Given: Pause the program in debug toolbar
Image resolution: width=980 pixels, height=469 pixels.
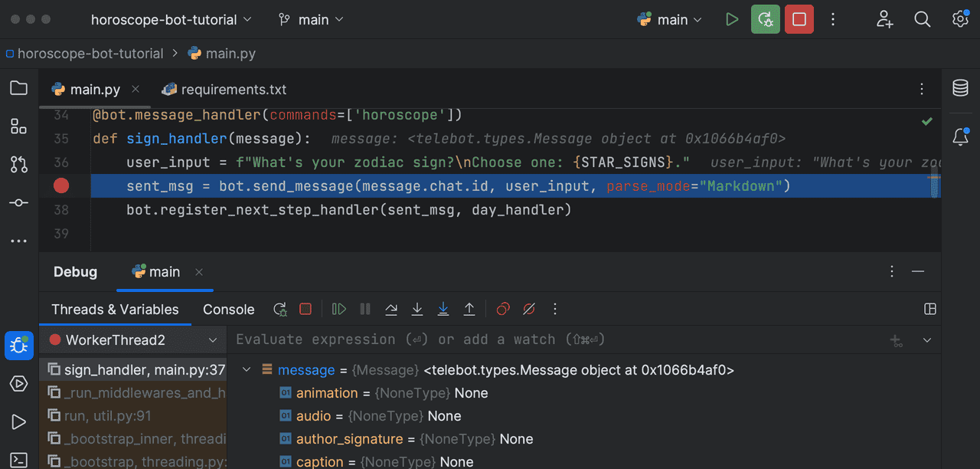Looking at the screenshot, I should [365, 309].
